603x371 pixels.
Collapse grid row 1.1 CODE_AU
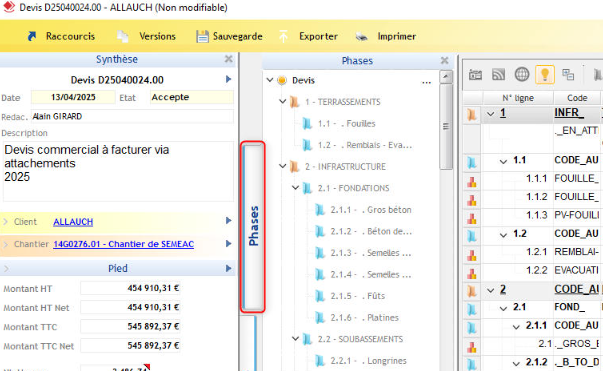tap(503, 161)
